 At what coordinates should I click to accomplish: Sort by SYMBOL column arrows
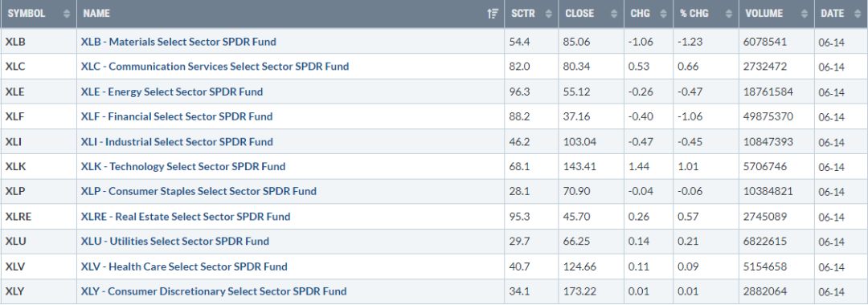[x=67, y=14]
